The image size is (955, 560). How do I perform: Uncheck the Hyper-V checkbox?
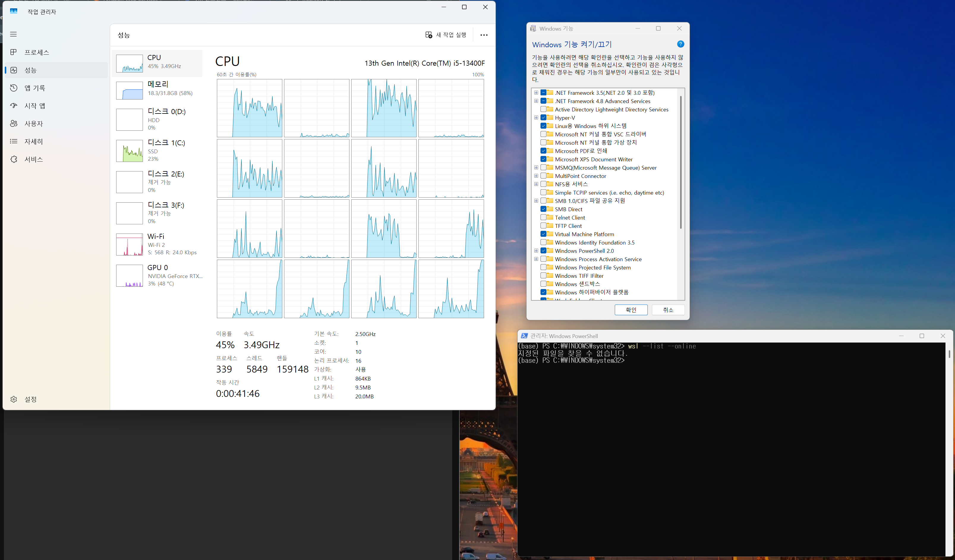543,117
